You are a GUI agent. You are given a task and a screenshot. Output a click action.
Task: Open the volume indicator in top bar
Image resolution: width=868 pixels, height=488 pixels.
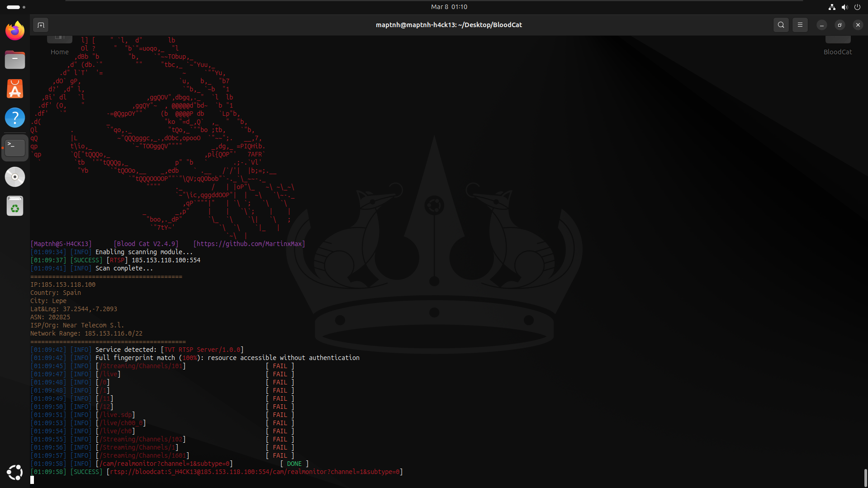point(844,7)
